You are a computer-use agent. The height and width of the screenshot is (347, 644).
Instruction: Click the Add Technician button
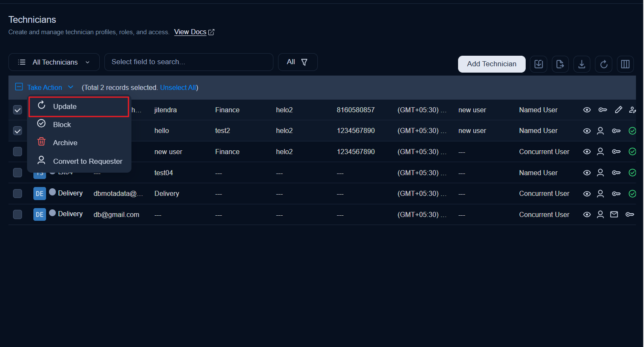491,64
